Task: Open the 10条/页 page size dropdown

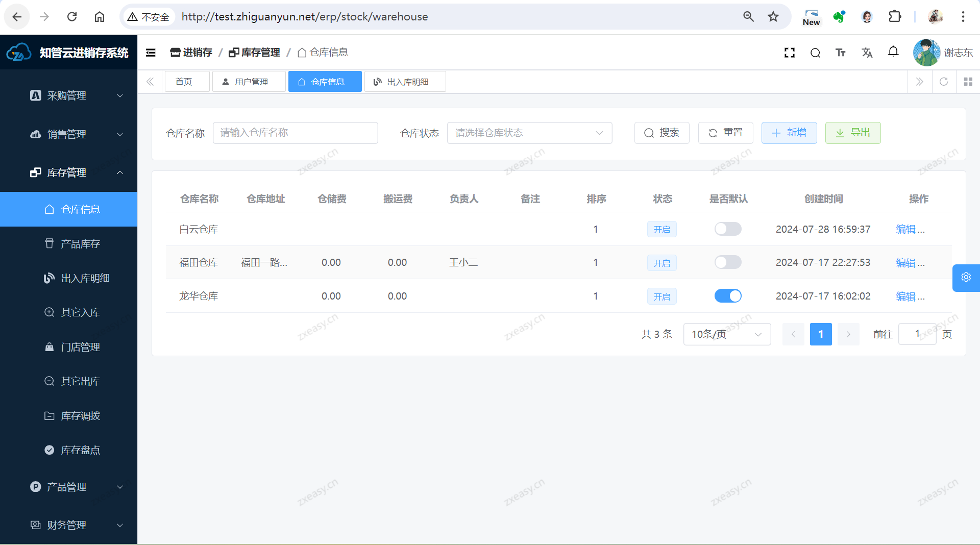Action: 727,334
